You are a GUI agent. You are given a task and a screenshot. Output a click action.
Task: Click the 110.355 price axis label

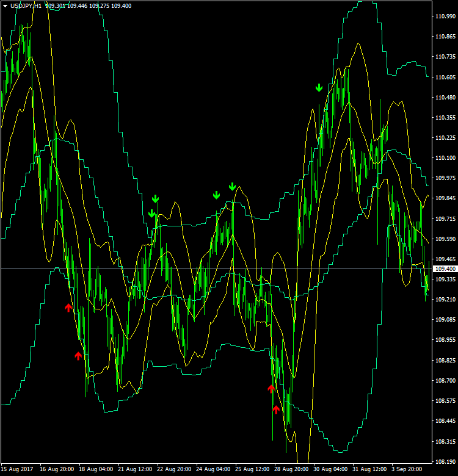tap(445, 118)
